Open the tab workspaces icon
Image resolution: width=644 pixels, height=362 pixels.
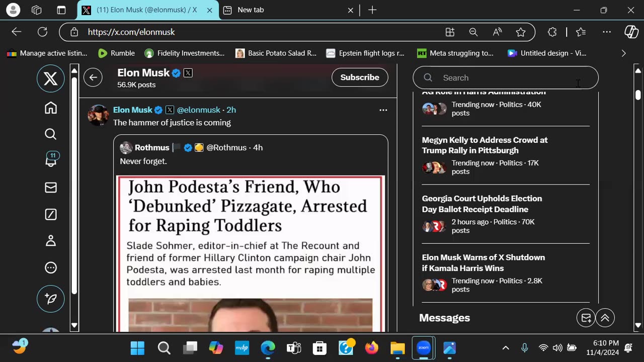point(37,10)
